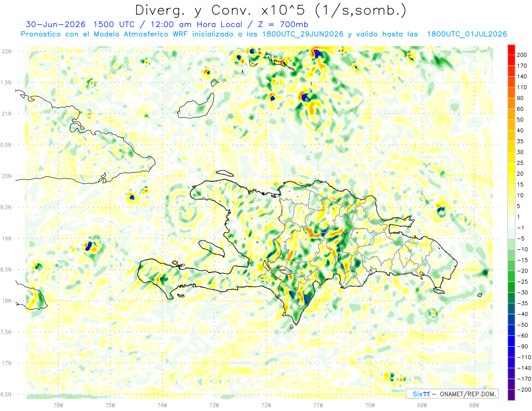The width and height of the screenshot is (532, 411).
Task: Click the '17N' latitude label
Action: coord(7,363)
